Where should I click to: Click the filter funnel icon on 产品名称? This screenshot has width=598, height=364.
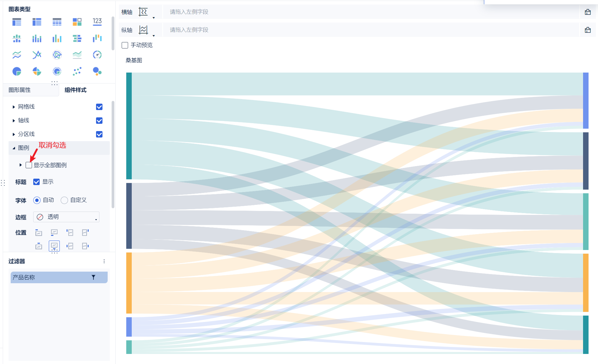(x=93, y=277)
